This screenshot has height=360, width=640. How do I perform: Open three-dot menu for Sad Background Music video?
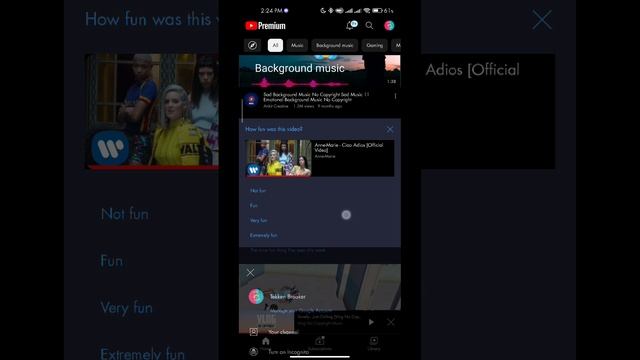[x=395, y=96]
